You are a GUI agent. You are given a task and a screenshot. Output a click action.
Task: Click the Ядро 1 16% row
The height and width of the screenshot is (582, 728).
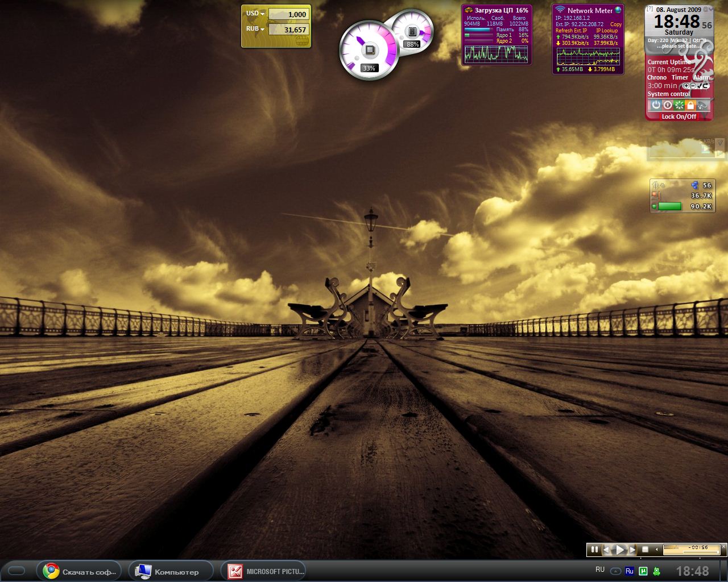coord(497,35)
